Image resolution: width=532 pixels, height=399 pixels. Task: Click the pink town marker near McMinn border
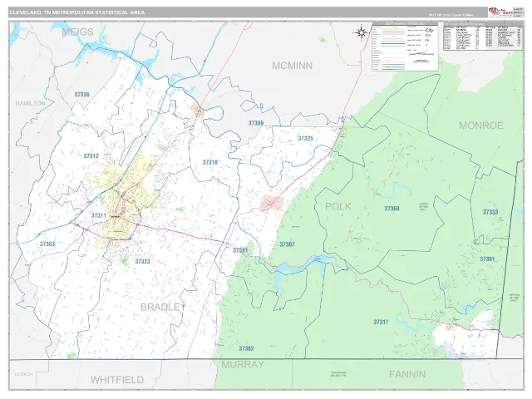pyautogui.click(x=198, y=111)
